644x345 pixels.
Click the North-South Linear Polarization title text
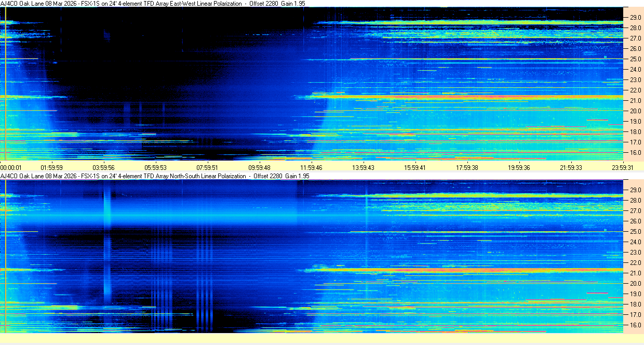click(208, 176)
